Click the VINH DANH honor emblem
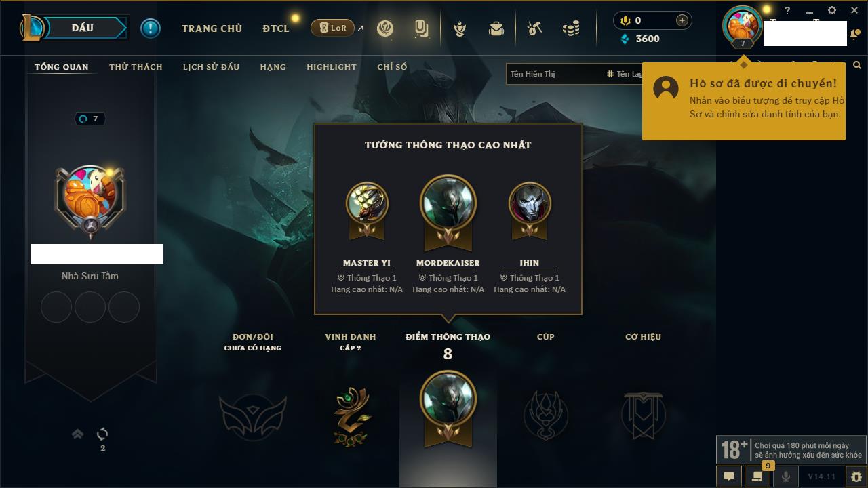The image size is (868, 488). (x=351, y=416)
